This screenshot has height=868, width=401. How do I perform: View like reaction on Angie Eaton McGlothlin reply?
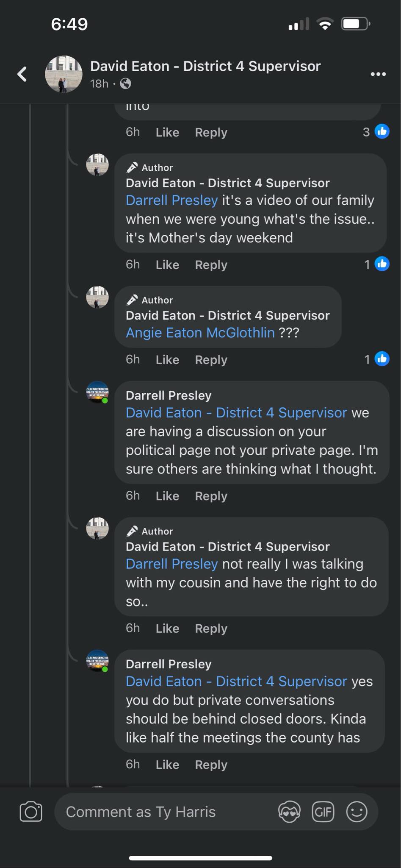coord(377,359)
